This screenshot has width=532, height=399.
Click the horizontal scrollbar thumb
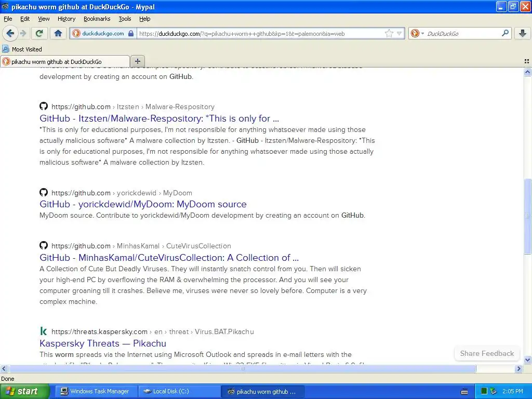[x=242, y=368]
